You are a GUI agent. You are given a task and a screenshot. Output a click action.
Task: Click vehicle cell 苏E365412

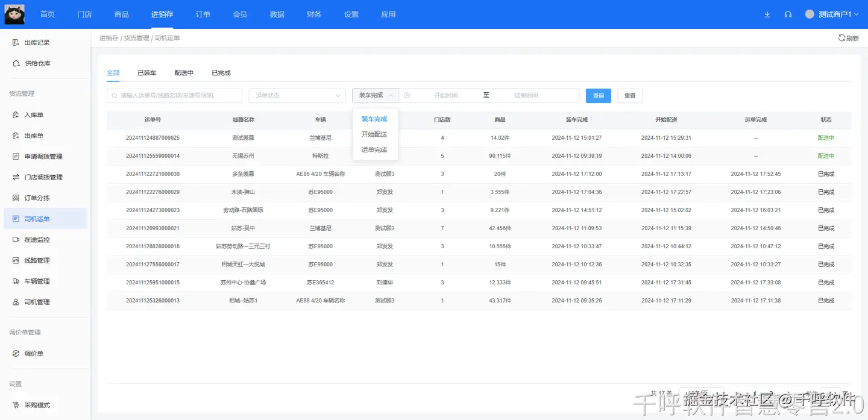(x=321, y=283)
